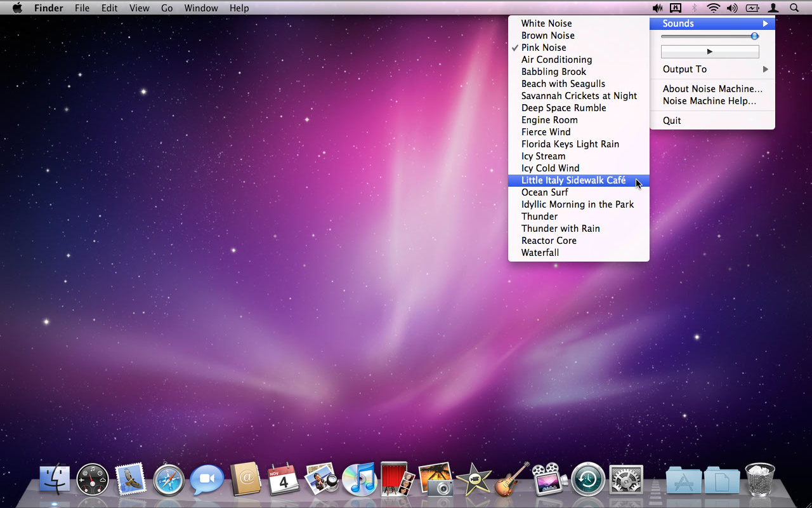Choose Fierce Wind sound
This screenshot has width=812, height=508.
pos(579,132)
